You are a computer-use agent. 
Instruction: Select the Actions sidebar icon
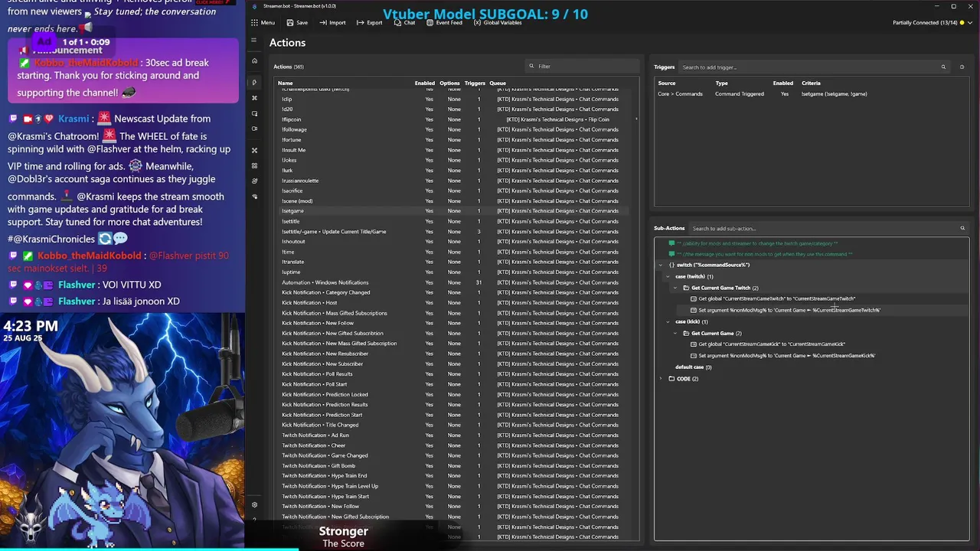(x=254, y=82)
